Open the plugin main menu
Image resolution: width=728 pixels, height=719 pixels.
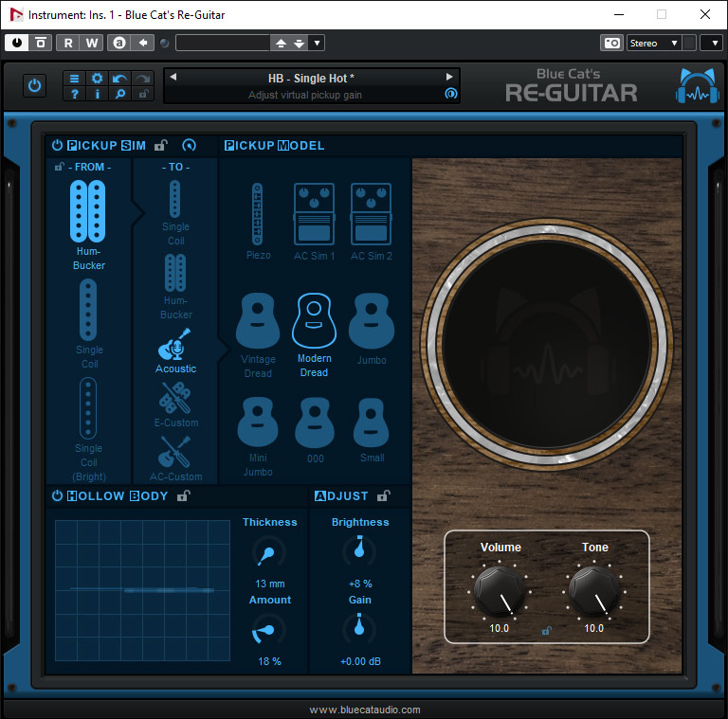(x=75, y=78)
